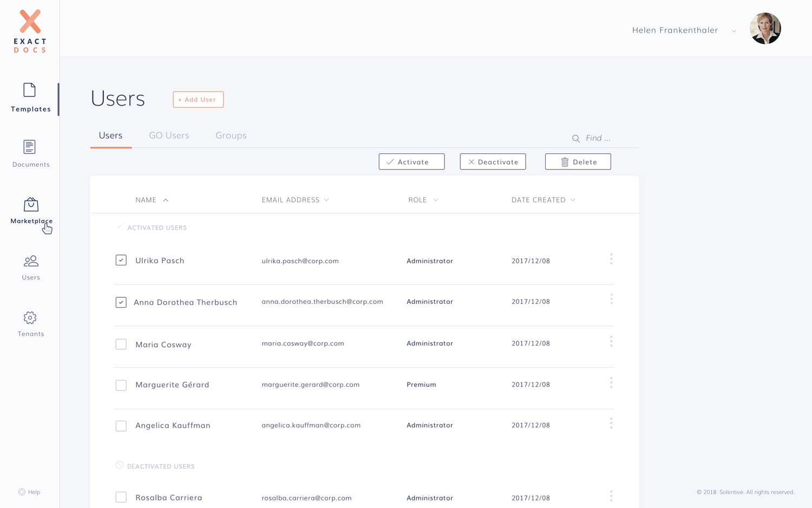Click Angelica Kauffman's date 2017/12/08
The width and height of the screenshot is (812, 508).
531,425
